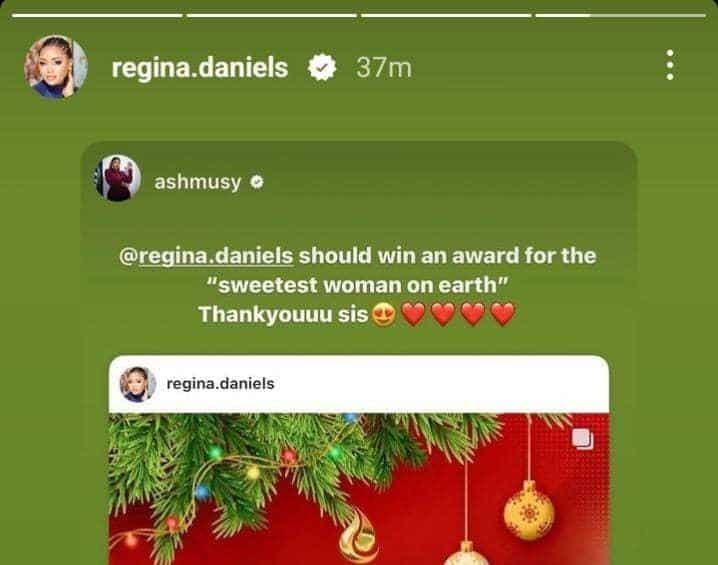
Task: Tap the red hearts in caption text
Action: 458,315
